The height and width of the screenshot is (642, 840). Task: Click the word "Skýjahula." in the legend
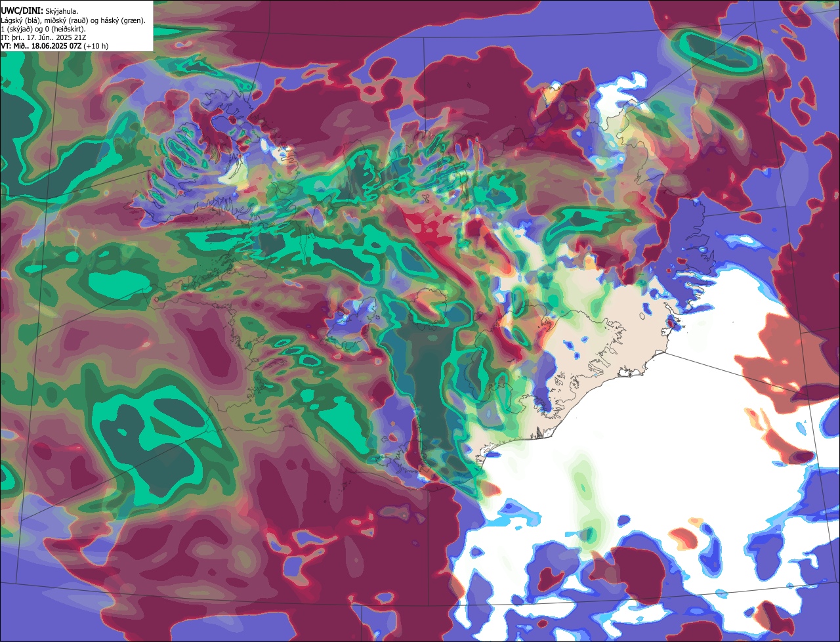(x=62, y=12)
